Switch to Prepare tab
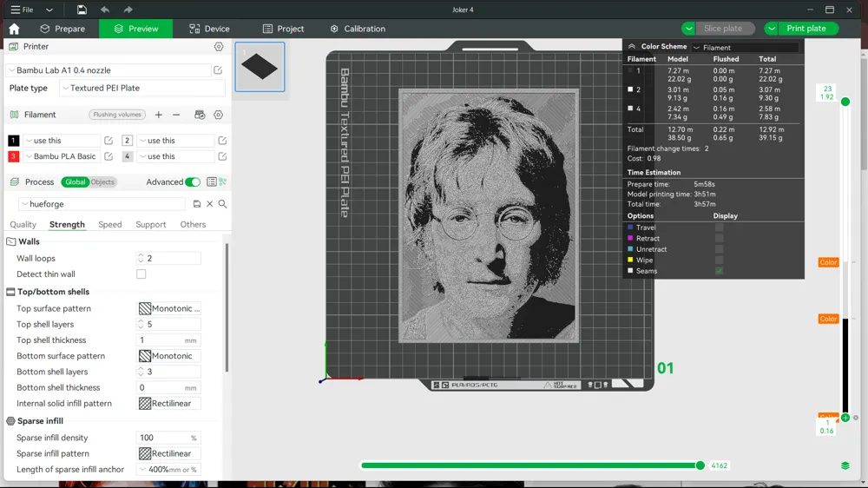Image resolution: width=868 pixels, height=488 pixels. point(62,29)
